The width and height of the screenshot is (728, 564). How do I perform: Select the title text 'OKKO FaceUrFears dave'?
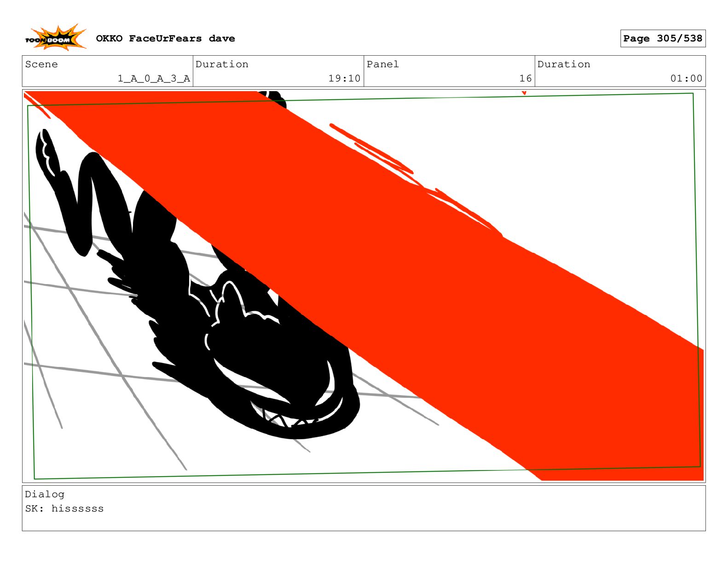pos(165,38)
